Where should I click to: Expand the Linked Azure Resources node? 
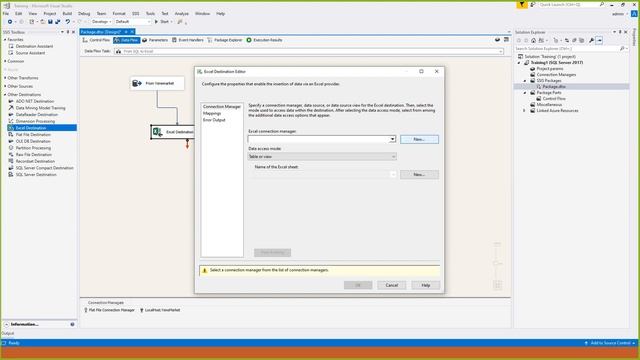coord(525,111)
